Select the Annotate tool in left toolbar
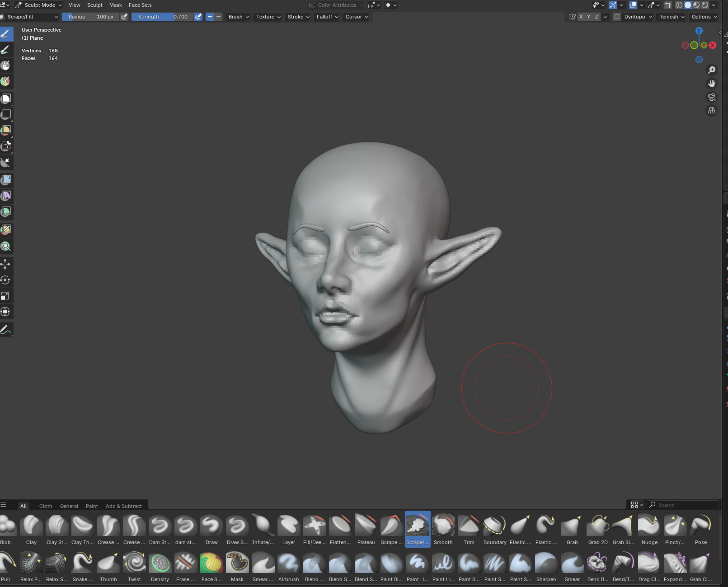This screenshot has height=587, width=728. [x=6, y=330]
